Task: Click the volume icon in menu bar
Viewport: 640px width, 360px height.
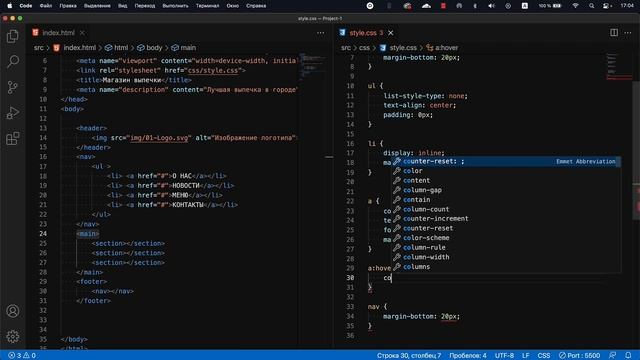Action: coord(491,6)
